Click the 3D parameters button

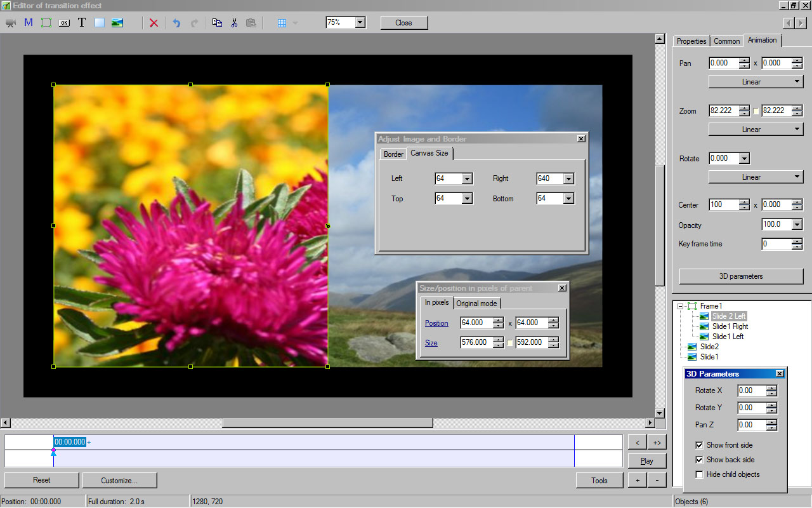pos(741,276)
